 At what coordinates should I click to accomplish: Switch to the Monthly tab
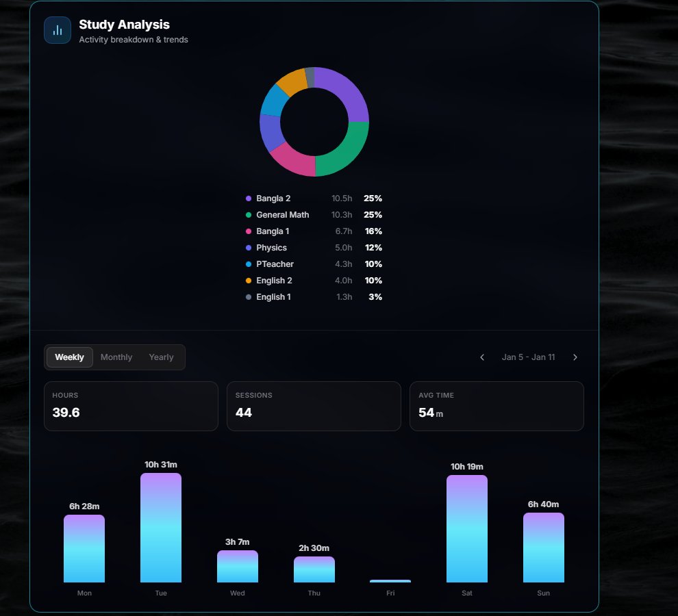point(116,357)
